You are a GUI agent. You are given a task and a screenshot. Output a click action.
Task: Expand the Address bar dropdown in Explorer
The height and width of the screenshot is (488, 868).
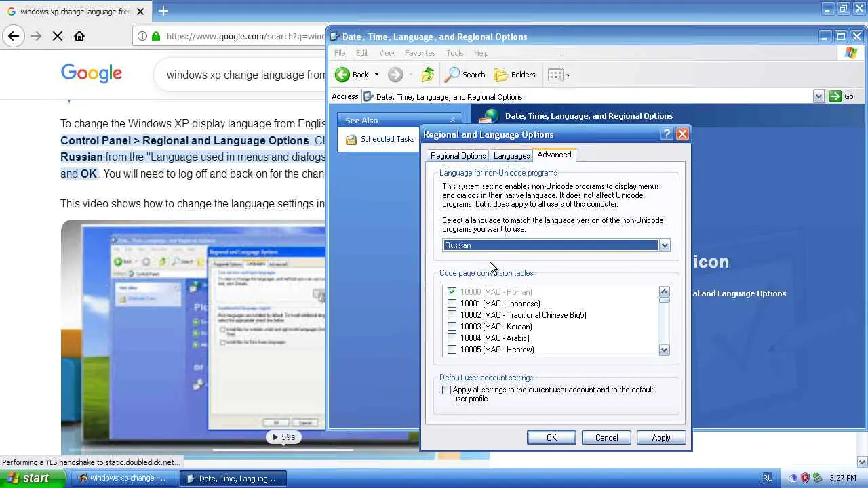pos(818,96)
